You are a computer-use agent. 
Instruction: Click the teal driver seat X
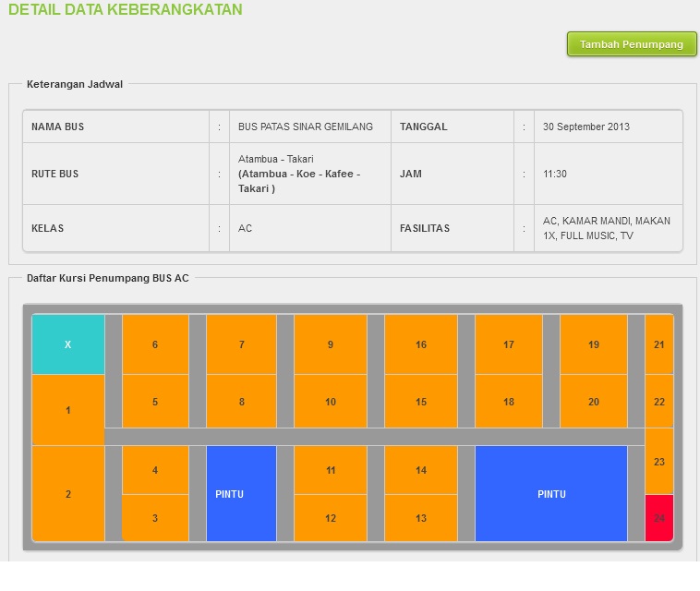click(68, 344)
